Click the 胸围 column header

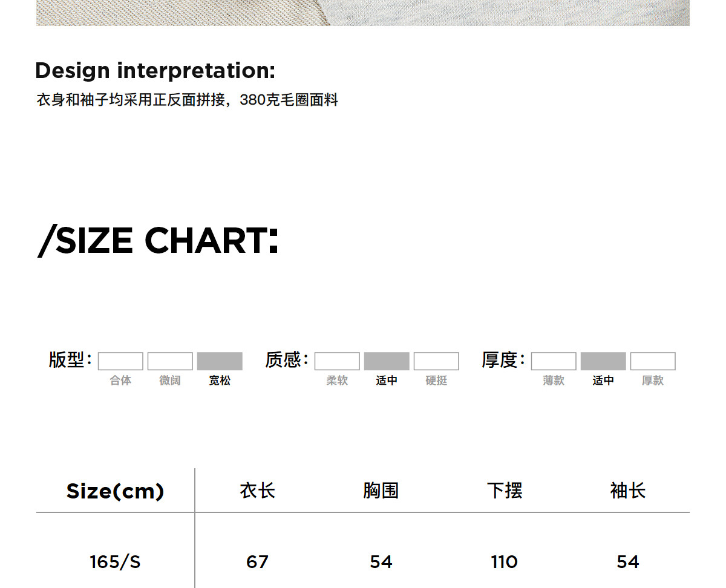(x=381, y=490)
